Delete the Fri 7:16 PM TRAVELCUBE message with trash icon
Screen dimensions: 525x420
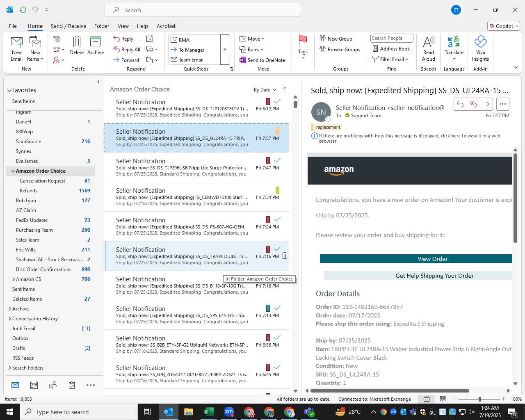click(285, 256)
